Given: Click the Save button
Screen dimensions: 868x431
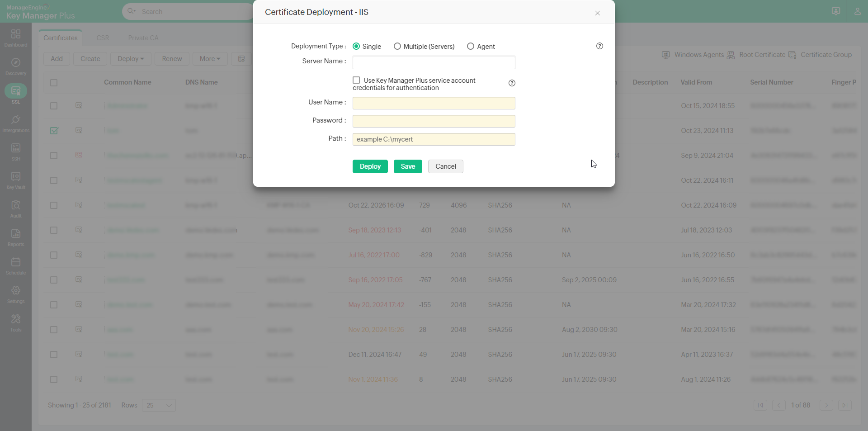Looking at the screenshot, I should [408, 166].
